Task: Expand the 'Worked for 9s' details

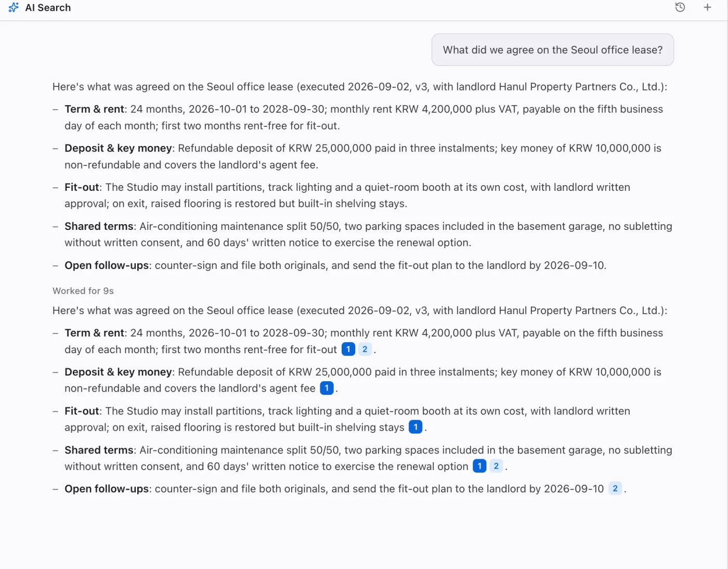Action: (x=83, y=291)
